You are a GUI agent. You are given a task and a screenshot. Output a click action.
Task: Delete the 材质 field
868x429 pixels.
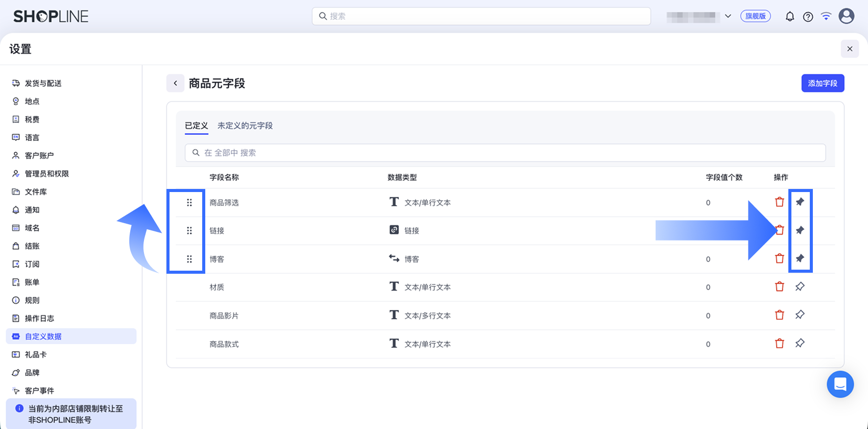click(779, 287)
